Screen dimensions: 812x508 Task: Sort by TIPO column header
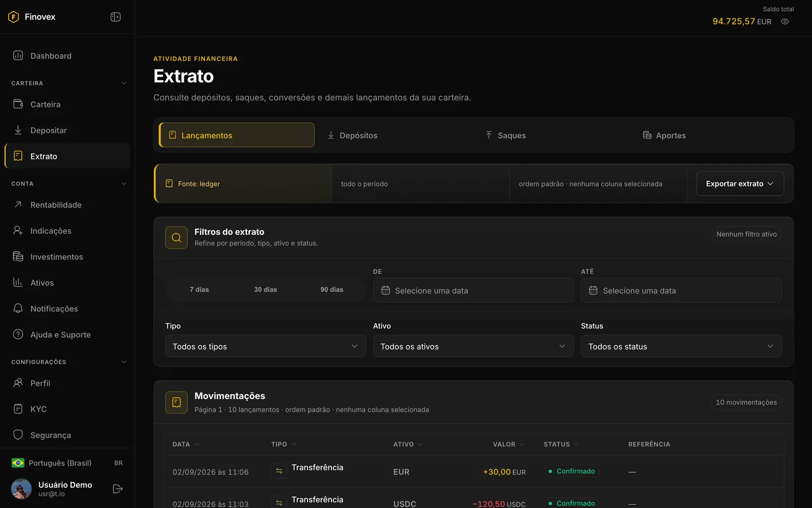pos(284,444)
